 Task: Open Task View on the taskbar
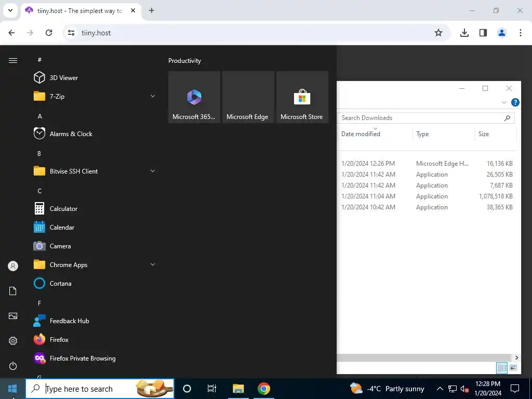[x=212, y=389]
